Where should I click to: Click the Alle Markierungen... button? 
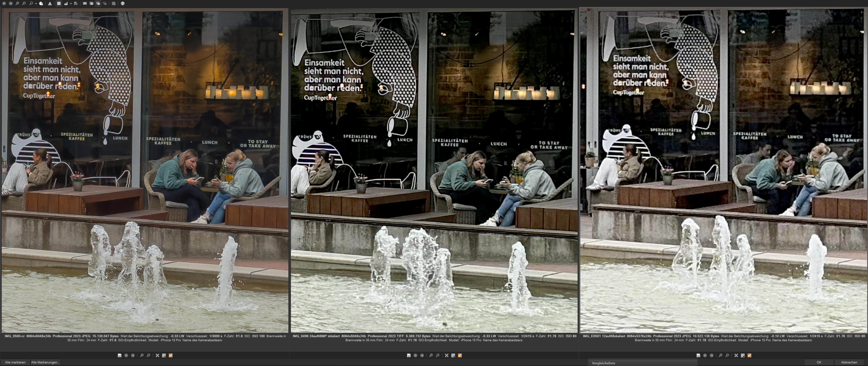(45, 362)
